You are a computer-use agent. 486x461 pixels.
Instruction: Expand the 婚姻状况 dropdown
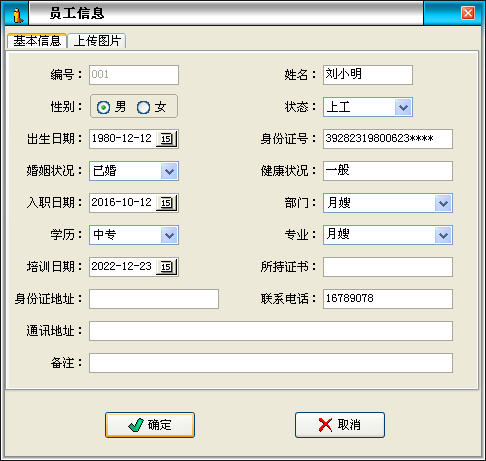click(169, 171)
